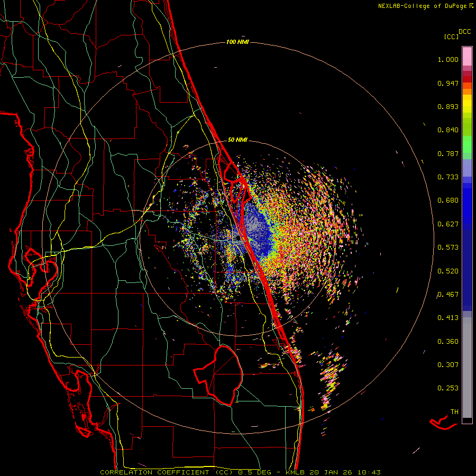Click the 0.893 legend value

[x=448, y=106]
